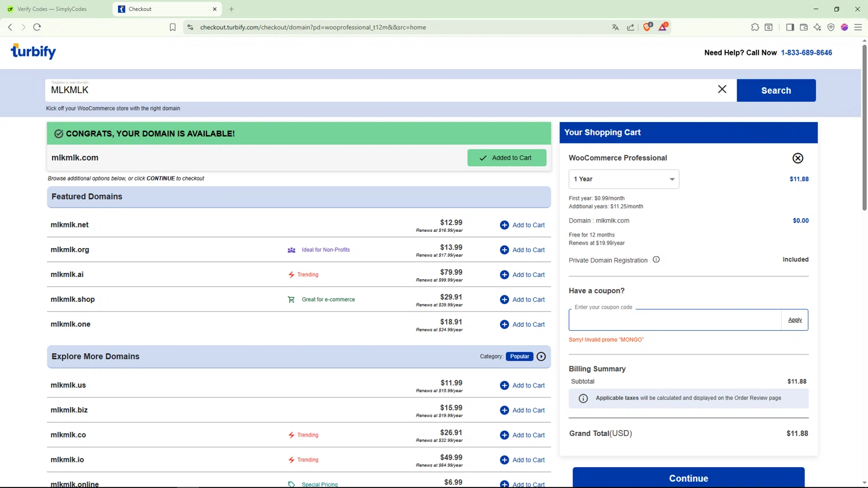868x488 pixels.
Task: Click the Popular category badge
Action: coord(520,356)
